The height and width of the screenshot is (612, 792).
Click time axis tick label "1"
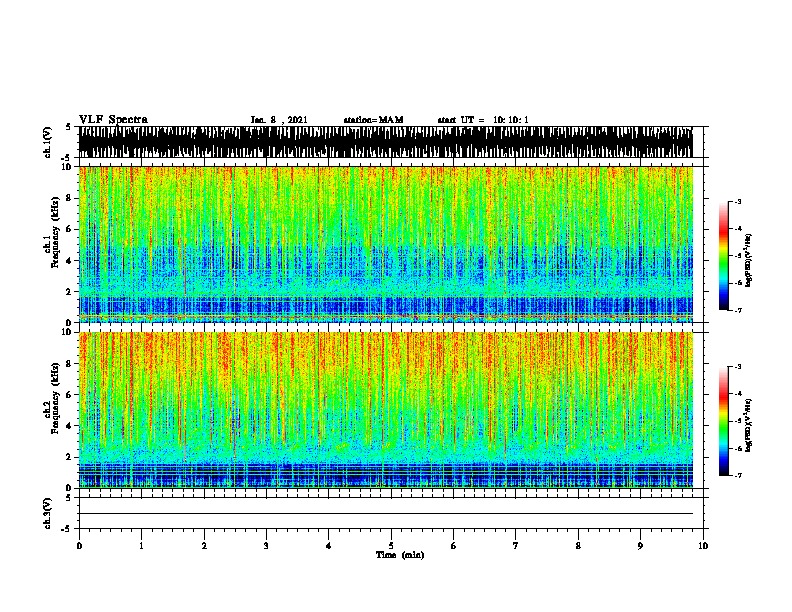[141, 546]
